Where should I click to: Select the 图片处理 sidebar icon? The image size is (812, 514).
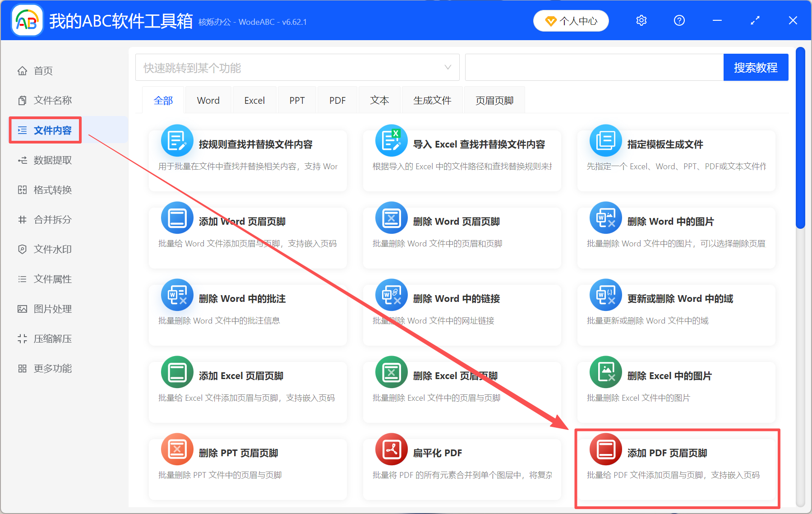pos(22,309)
